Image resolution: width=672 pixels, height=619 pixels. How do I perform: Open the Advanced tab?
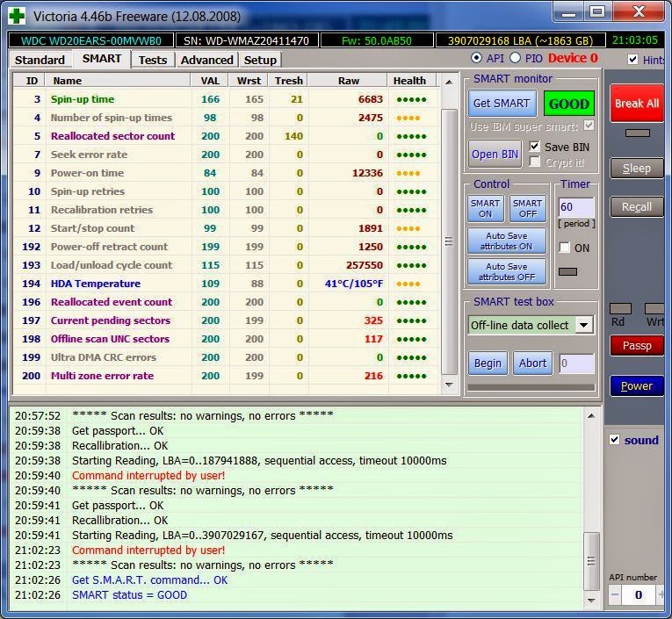206,60
